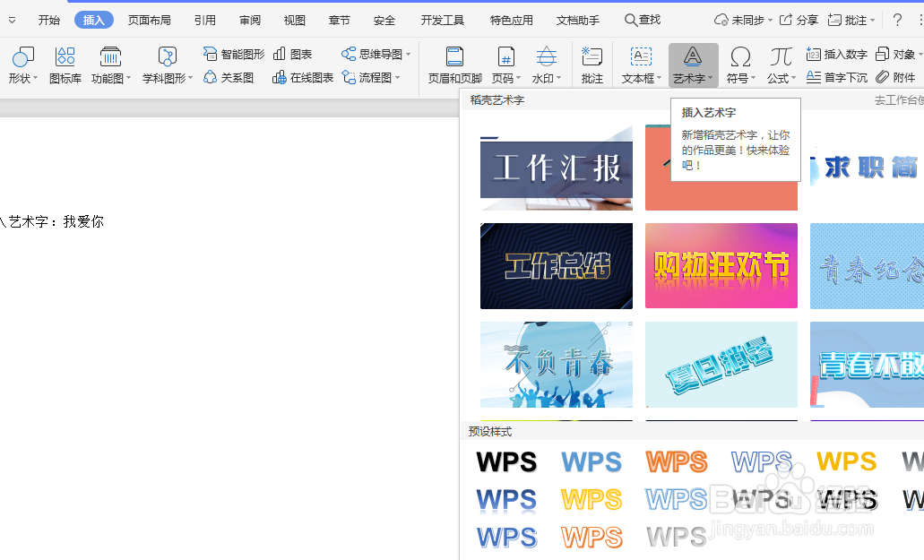The image size is (924, 560).
Task: Switch to the 安全 tab
Action: pos(384,20)
